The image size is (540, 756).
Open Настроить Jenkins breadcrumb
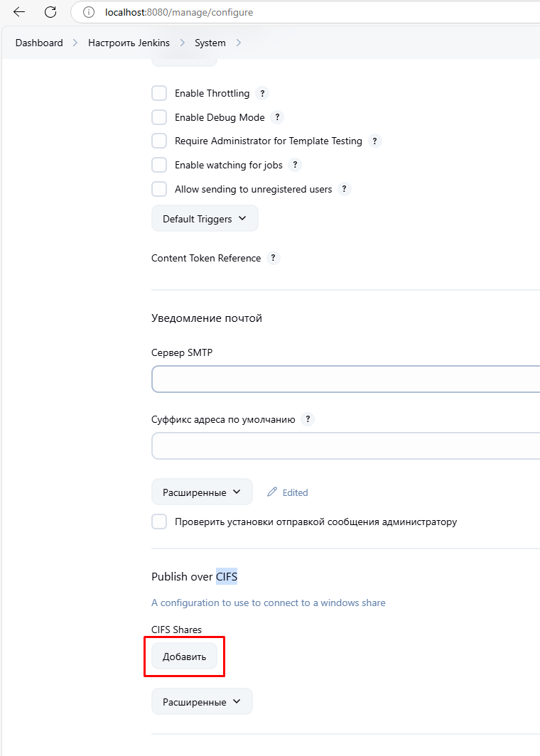[x=129, y=43]
